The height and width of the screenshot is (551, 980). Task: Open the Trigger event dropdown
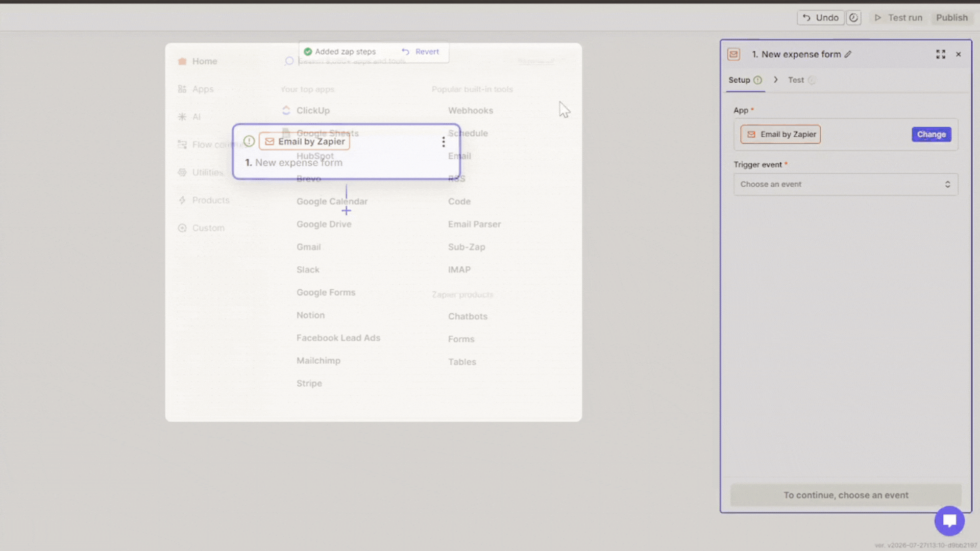coord(845,185)
